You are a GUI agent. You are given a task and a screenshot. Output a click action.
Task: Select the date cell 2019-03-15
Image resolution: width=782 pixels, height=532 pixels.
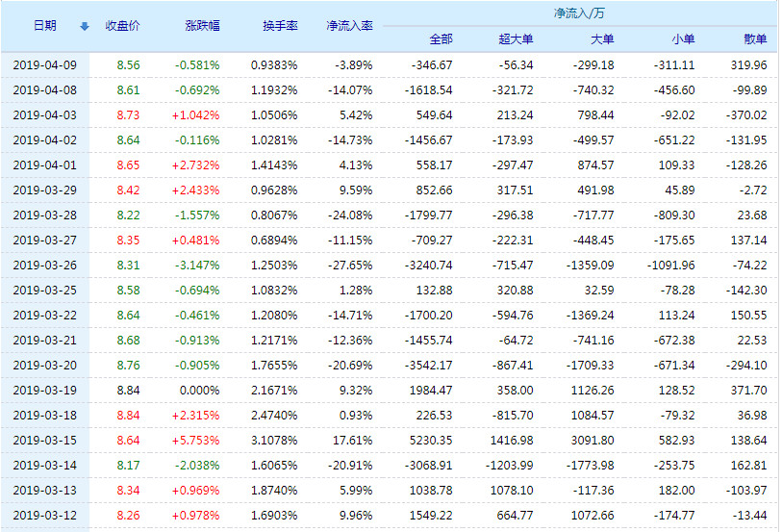point(45,441)
